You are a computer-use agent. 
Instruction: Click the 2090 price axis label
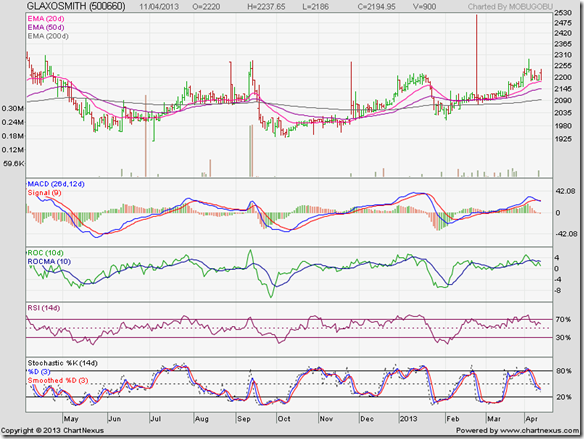(563, 101)
